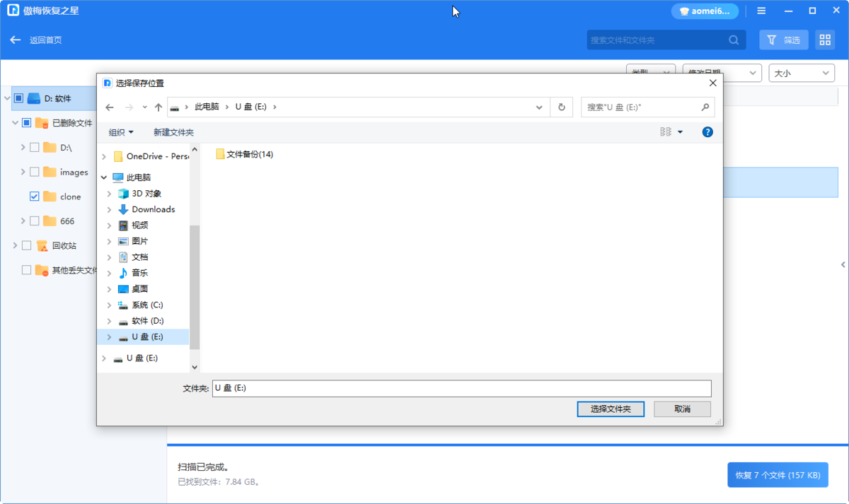Viewport: 849px width, 504px height.
Task: Click the 取消 button
Action: point(682,409)
